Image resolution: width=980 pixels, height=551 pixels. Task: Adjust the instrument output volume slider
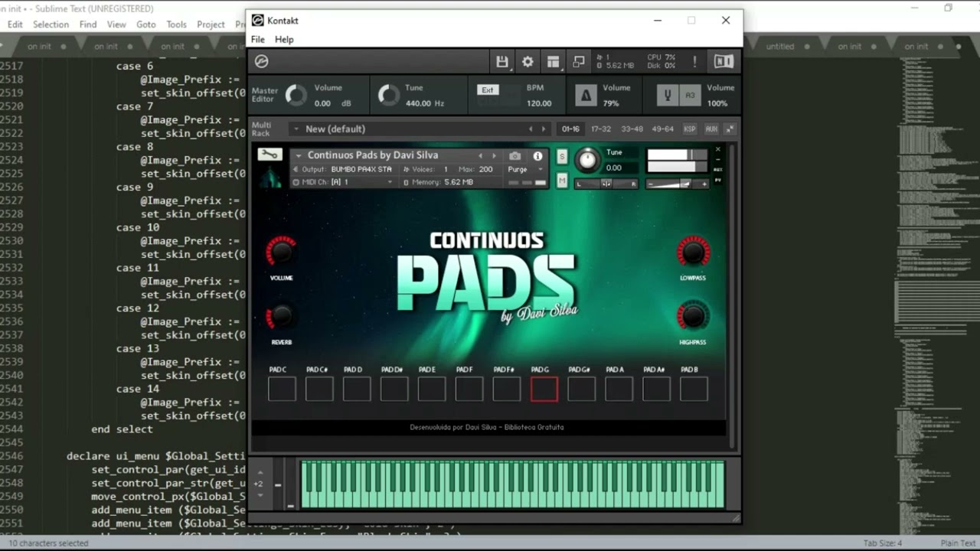click(x=678, y=184)
